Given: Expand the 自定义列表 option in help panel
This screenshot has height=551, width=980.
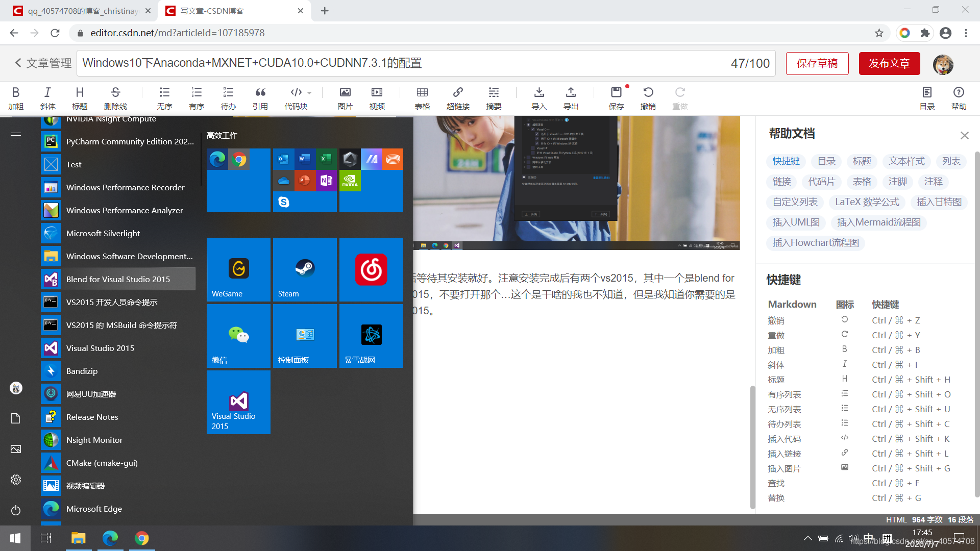Looking at the screenshot, I should (x=795, y=202).
